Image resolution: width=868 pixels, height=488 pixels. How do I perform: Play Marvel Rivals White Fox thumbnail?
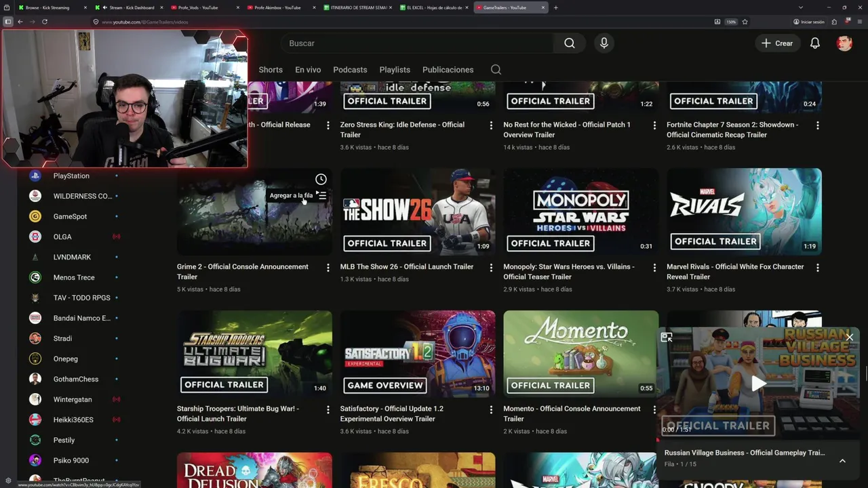pos(745,211)
